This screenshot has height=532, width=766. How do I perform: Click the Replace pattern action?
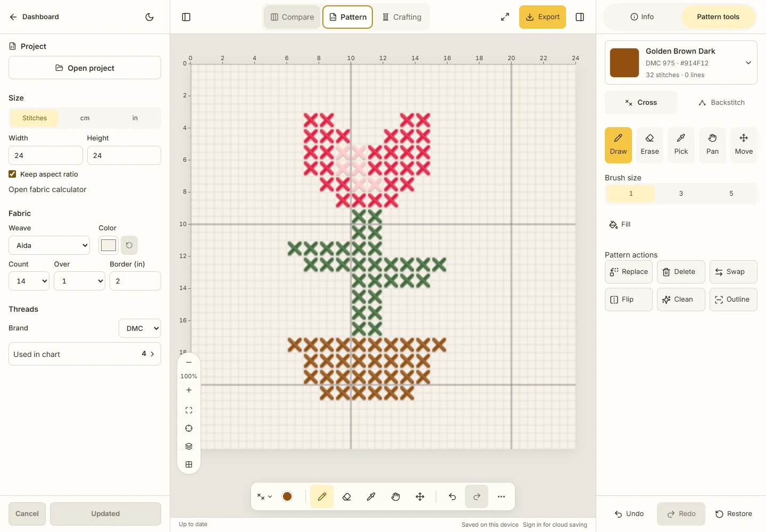629,272
